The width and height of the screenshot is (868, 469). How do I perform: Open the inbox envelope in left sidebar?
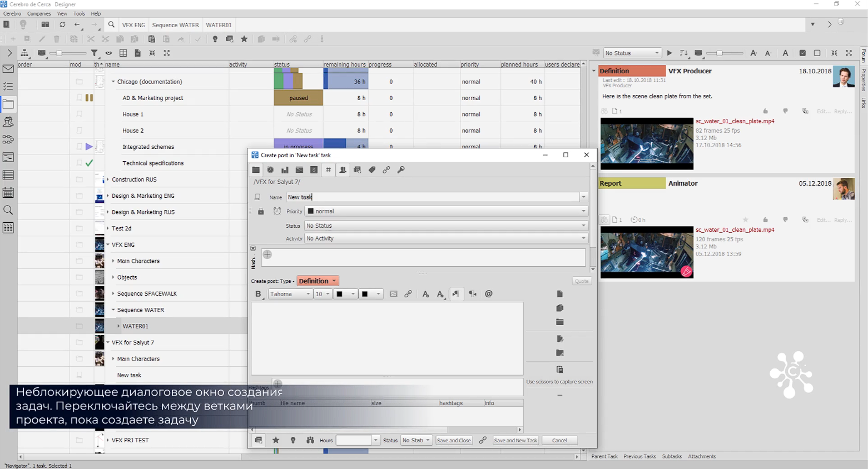point(8,69)
